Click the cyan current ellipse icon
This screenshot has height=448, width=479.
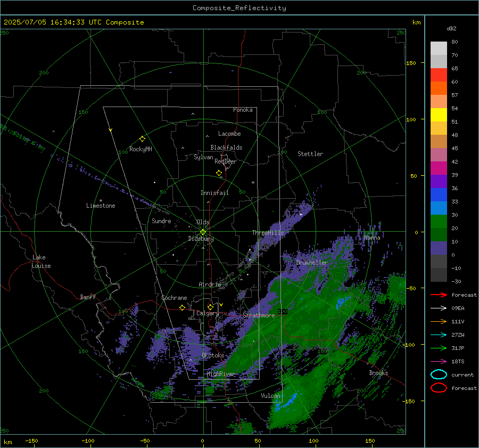pyautogui.click(x=439, y=374)
